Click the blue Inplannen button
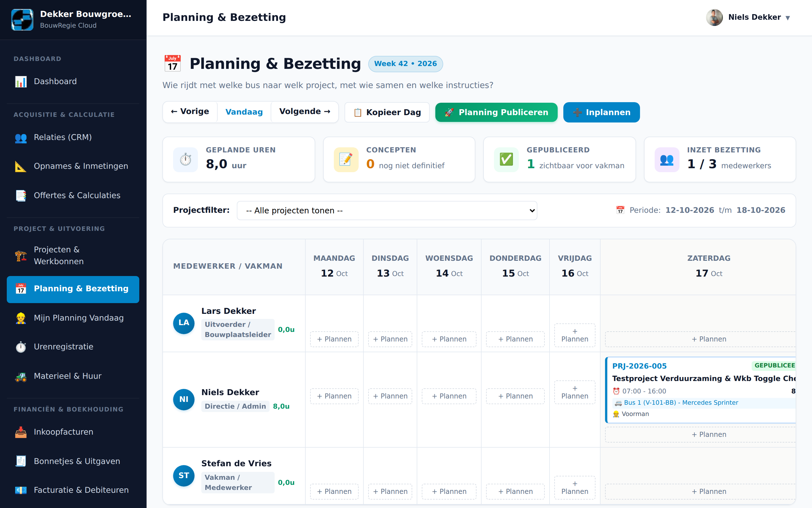 coord(601,113)
